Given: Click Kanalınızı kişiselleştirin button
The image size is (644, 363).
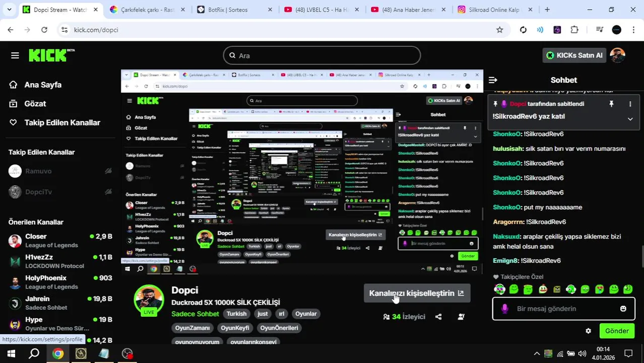Looking at the screenshot, I should [x=417, y=293].
